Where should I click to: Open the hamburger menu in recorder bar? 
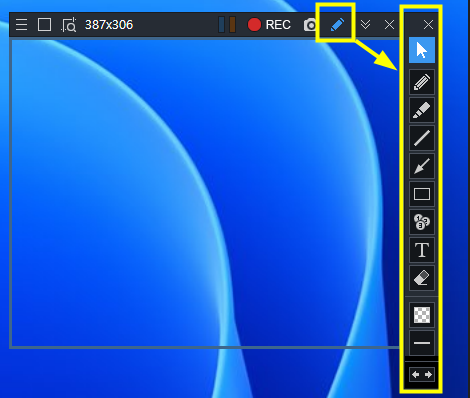coord(22,25)
